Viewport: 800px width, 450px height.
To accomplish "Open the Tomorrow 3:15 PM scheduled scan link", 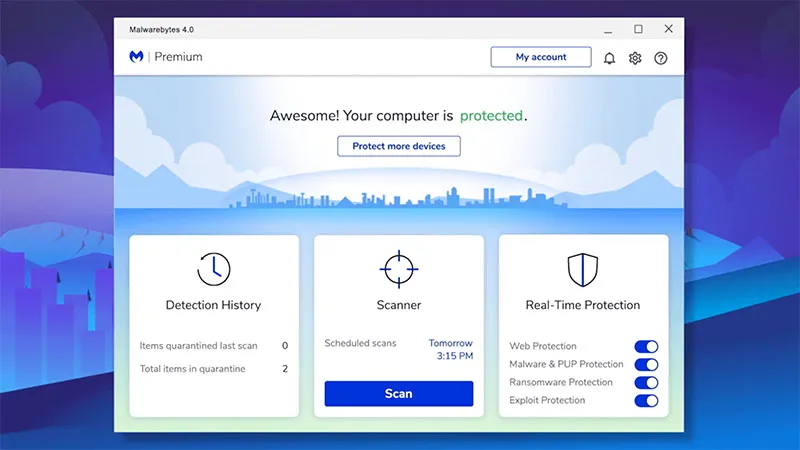I will (x=451, y=349).
